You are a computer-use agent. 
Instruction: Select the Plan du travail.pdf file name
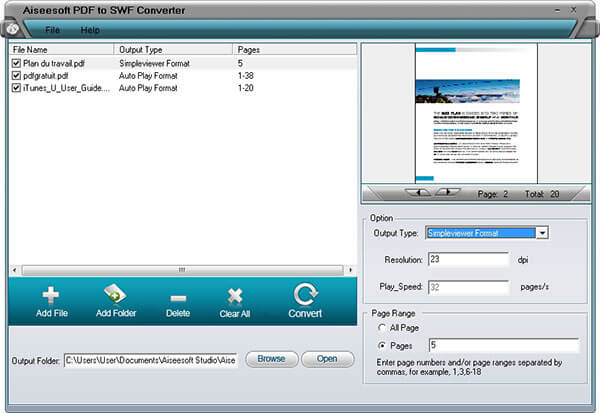tap(54, 63)
